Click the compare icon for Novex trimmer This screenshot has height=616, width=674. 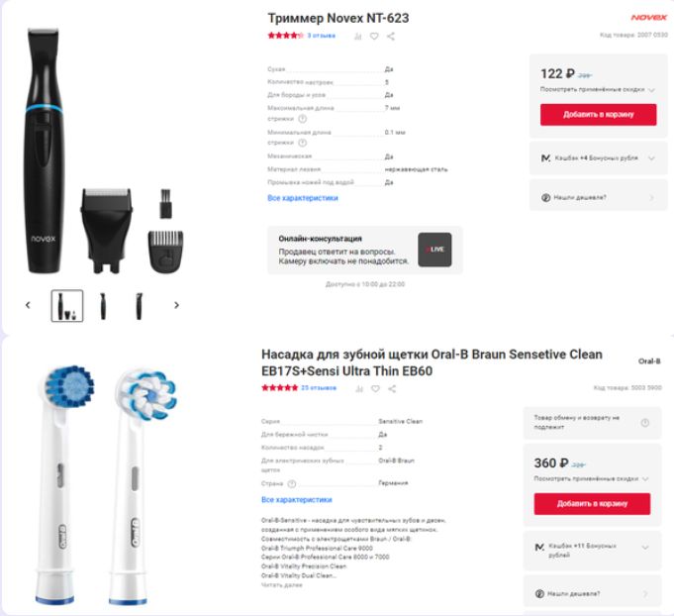click(357, 36)
